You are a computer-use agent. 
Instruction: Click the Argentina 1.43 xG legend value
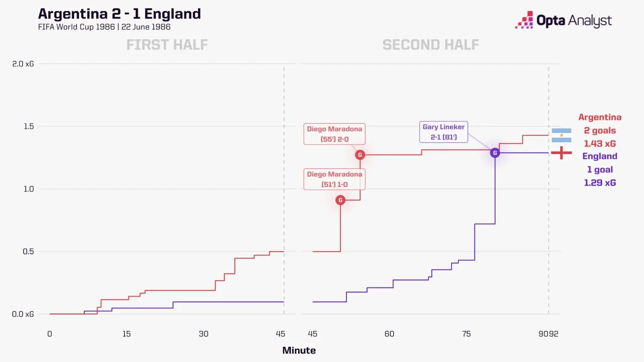click(x=600, y=144)
